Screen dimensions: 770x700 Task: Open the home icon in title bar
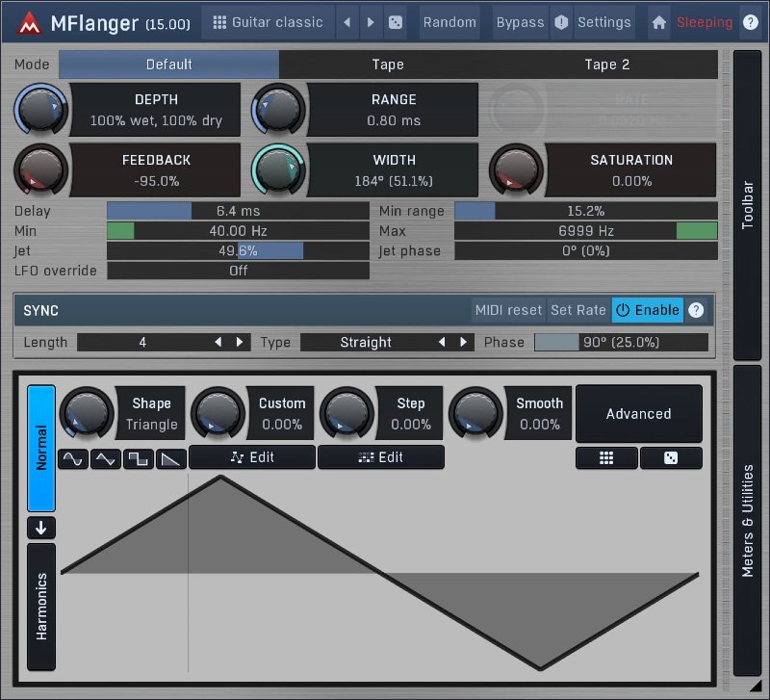pos(658,22)
